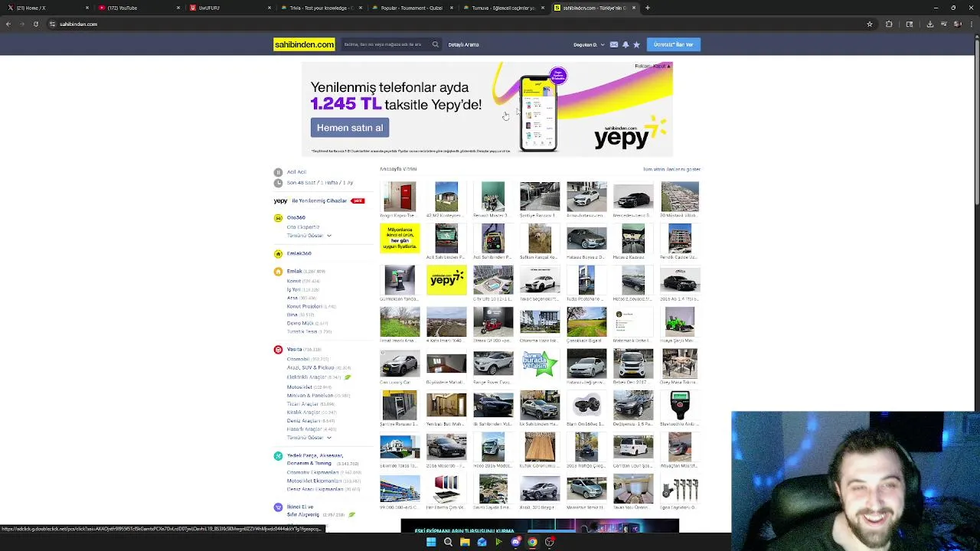The width and height of the screenshot is (980, 551).
Task: Open the Windows Start button in taskbar
Action: 431,542
